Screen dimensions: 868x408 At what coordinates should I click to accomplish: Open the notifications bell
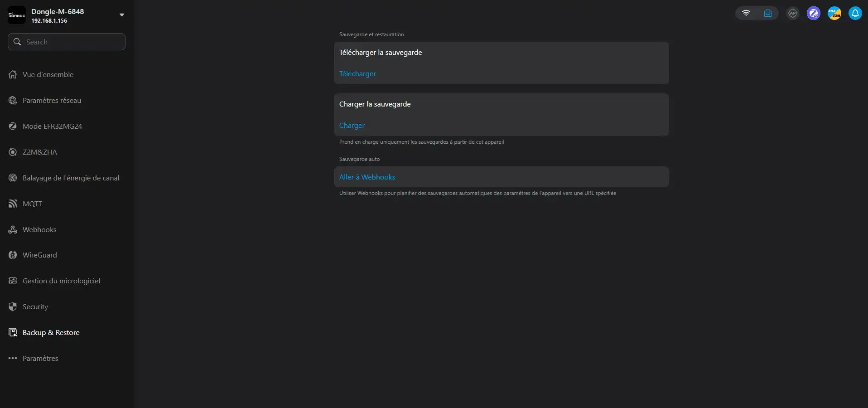(x=855, y=13)
